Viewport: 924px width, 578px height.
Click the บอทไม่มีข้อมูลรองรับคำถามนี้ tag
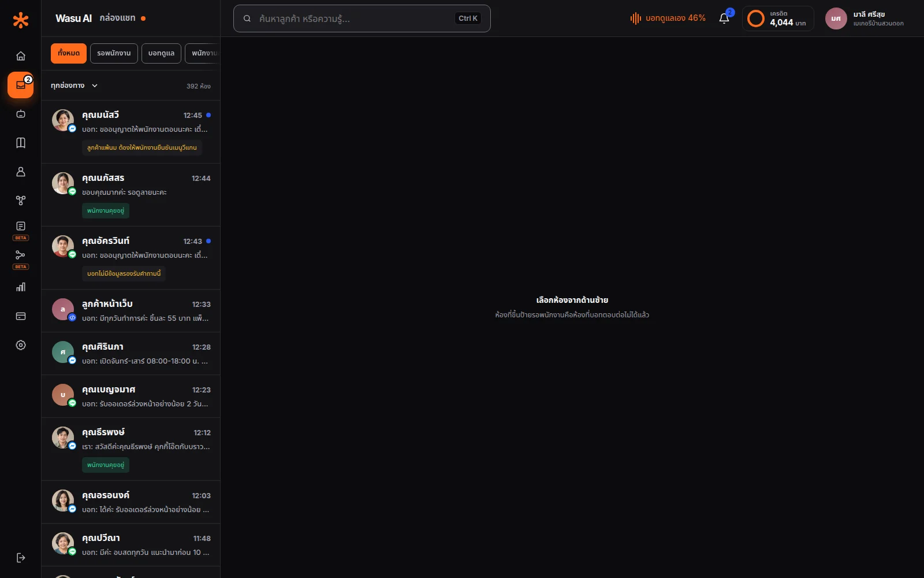[124, 273]
